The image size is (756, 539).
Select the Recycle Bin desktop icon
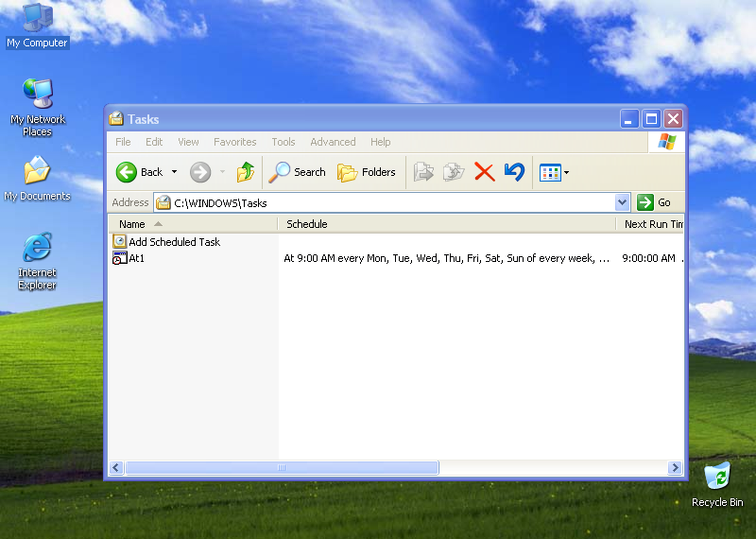[x=717, y=484]
